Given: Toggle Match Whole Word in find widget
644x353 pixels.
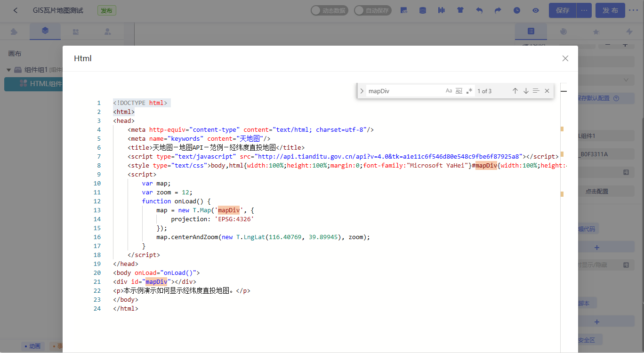Looking at the screenshot, I should click(459, 91).
